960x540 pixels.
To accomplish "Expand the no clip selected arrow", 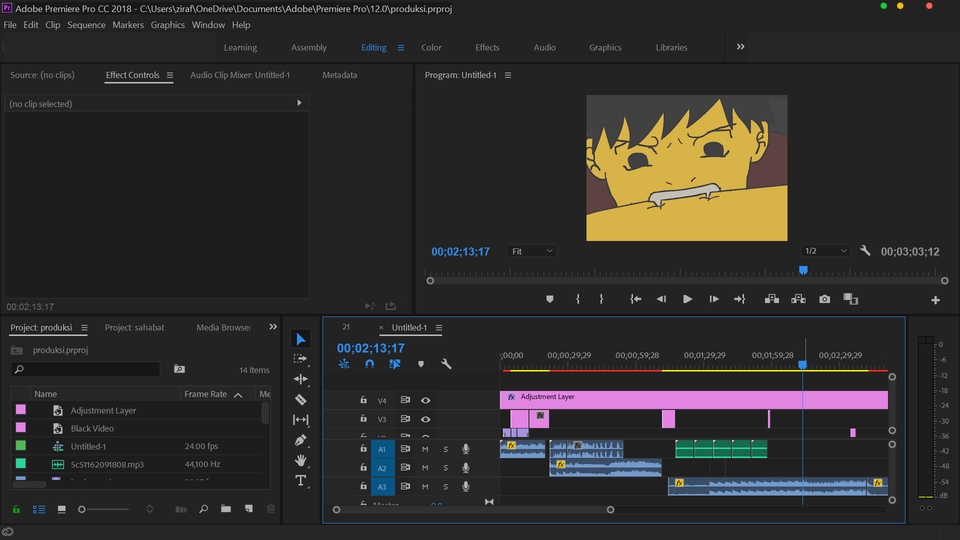I will [299, 103].
